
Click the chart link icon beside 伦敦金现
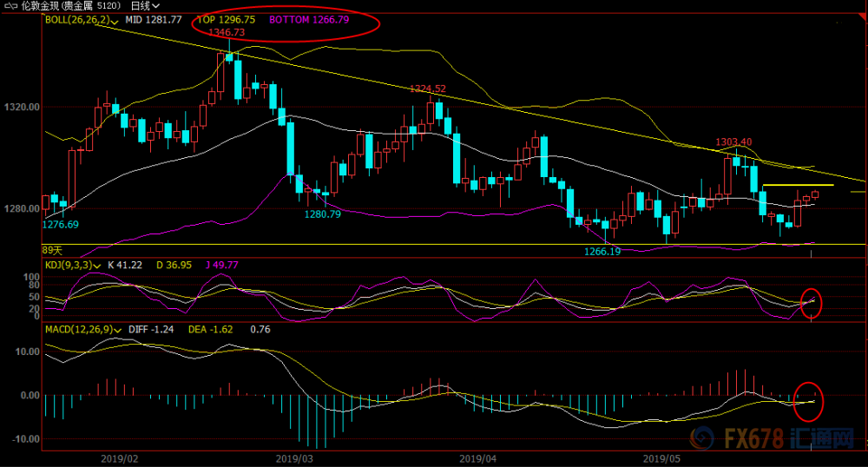point(10,6)
